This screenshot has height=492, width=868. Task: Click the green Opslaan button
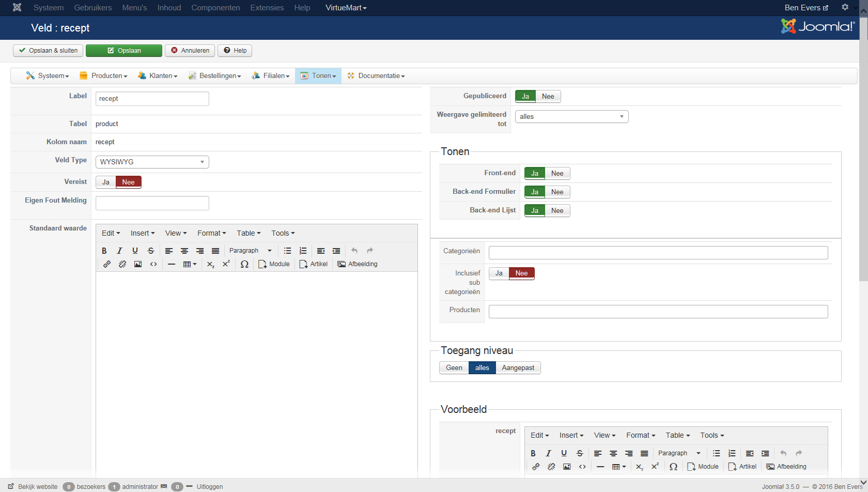[x=124, y=51]
